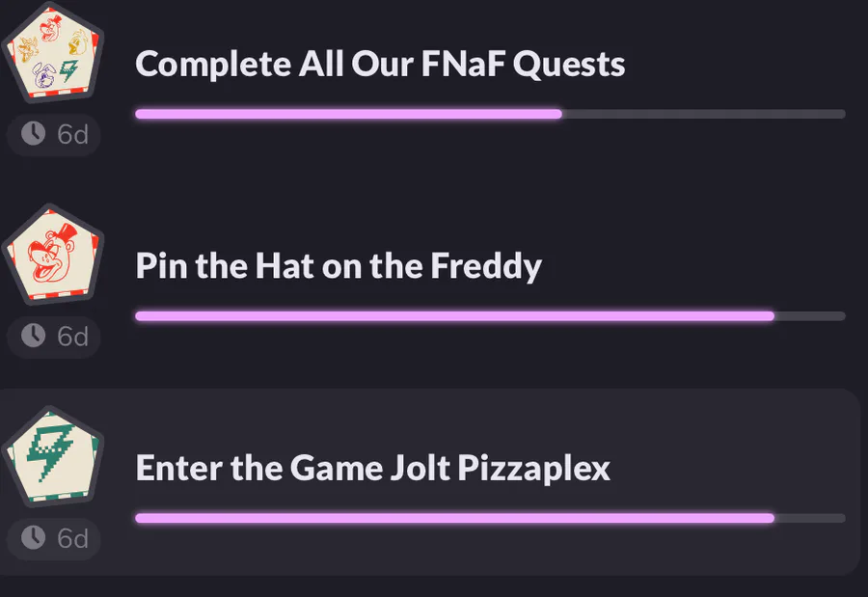Click the green lightning bolt pentagon badge

click(x=54, y=457)
